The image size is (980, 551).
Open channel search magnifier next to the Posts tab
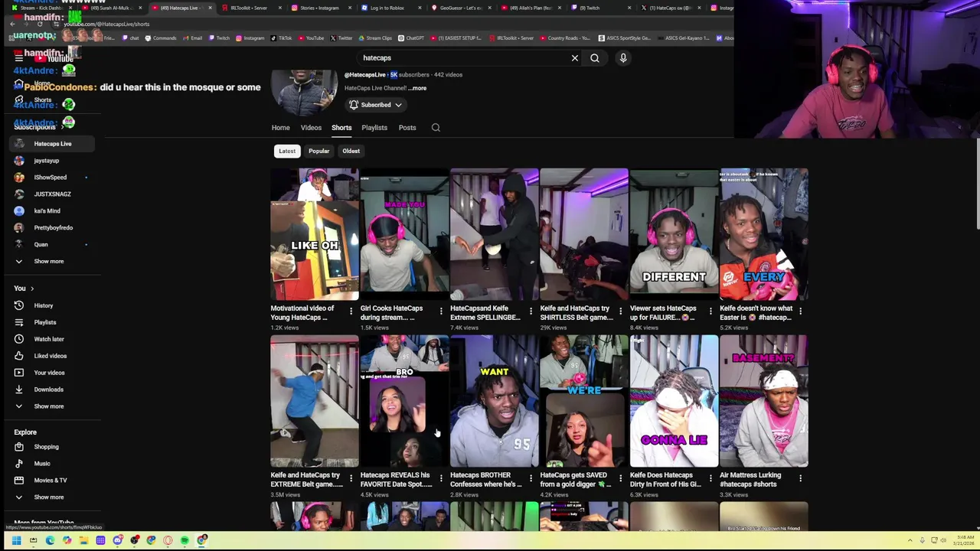(x=436, y=128)
